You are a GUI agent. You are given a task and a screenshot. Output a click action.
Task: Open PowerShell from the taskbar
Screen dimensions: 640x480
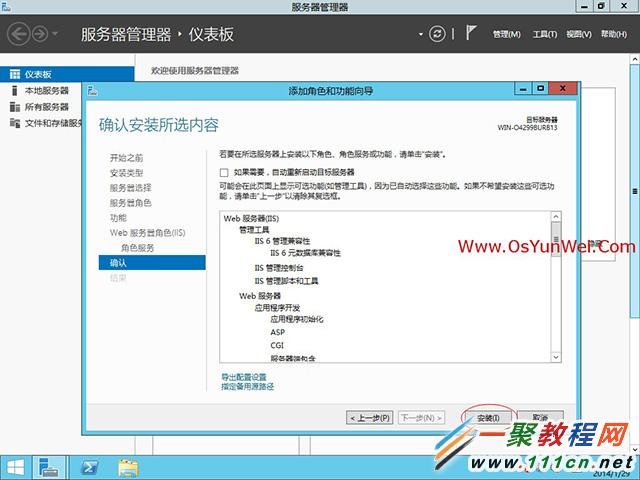pos(89,468)
